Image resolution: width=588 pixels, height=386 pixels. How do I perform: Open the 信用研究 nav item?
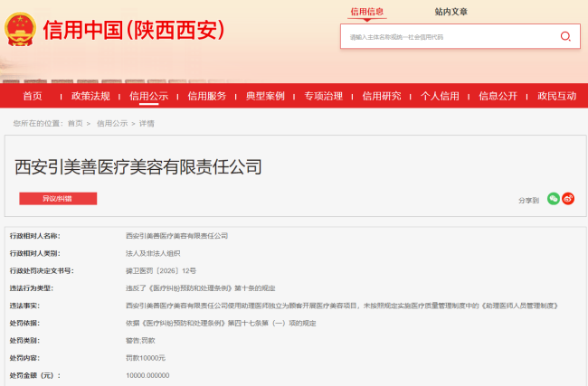click(x=382, y=97)
